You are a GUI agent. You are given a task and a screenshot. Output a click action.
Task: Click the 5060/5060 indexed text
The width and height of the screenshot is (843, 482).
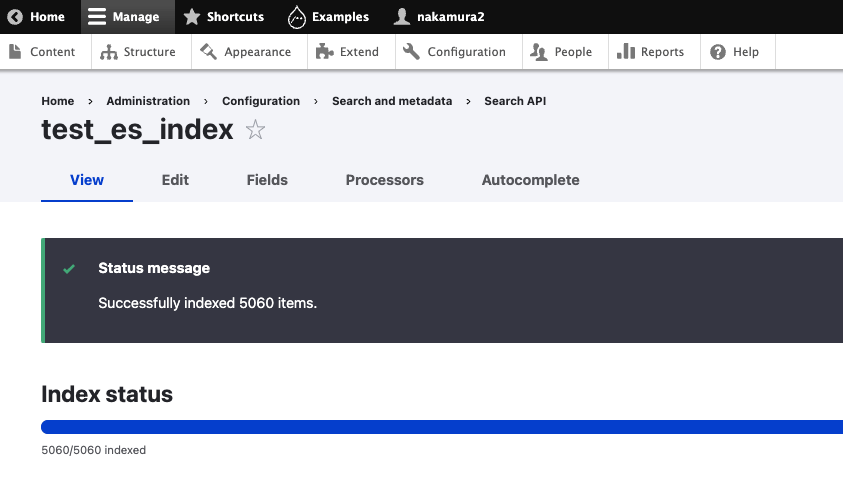(94, 450)
